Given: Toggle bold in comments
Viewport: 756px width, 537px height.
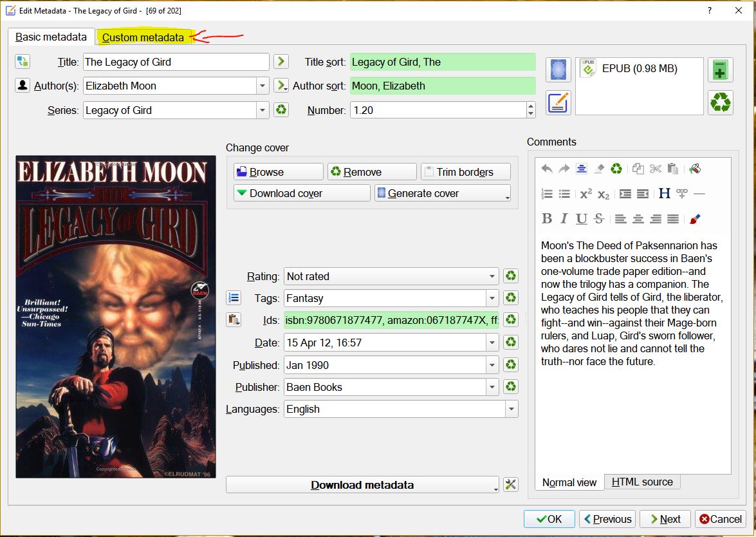Looking at the screenshot, I should (547, 218).
